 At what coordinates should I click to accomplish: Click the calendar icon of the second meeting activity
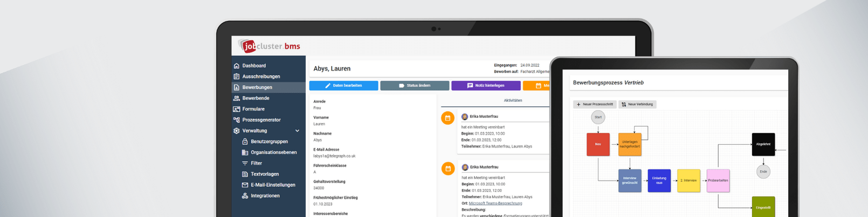point(447,169)
